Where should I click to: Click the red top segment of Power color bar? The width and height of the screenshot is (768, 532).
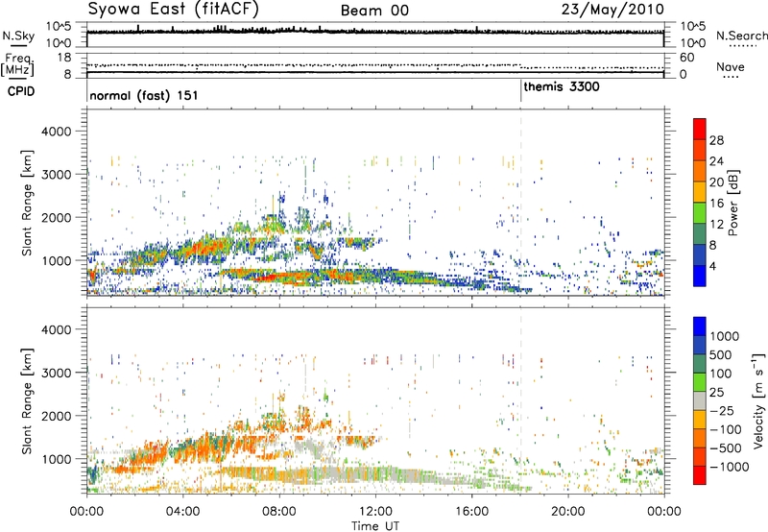tap(700, 130)
